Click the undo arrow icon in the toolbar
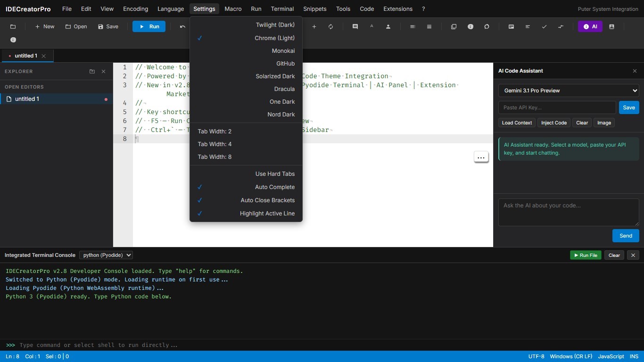This screenshot has height=362, width=644. 182,27
